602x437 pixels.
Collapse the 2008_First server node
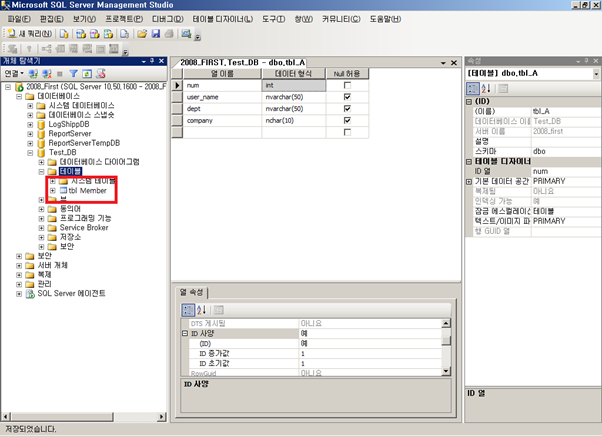click(8, 87)
